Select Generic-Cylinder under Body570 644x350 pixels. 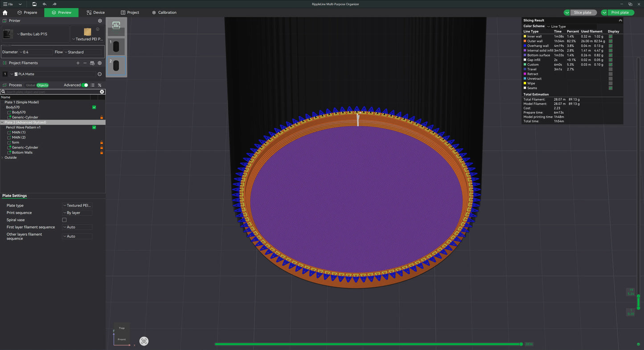(x=25, y=118)
